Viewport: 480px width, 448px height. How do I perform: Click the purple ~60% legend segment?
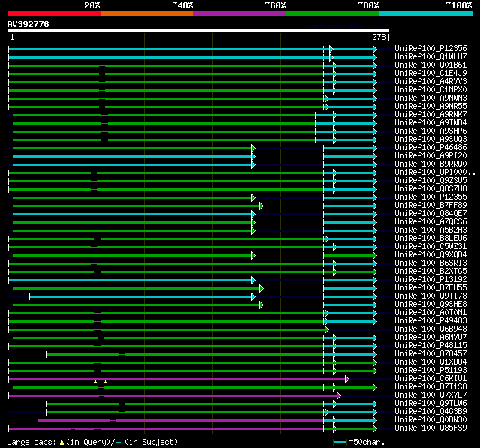240,14
